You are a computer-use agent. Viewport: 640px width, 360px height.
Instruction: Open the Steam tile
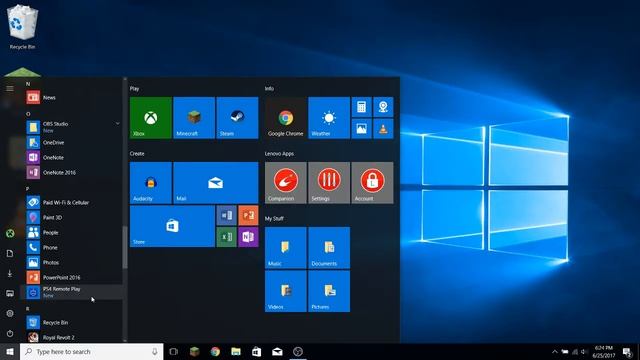pos(237,118)
